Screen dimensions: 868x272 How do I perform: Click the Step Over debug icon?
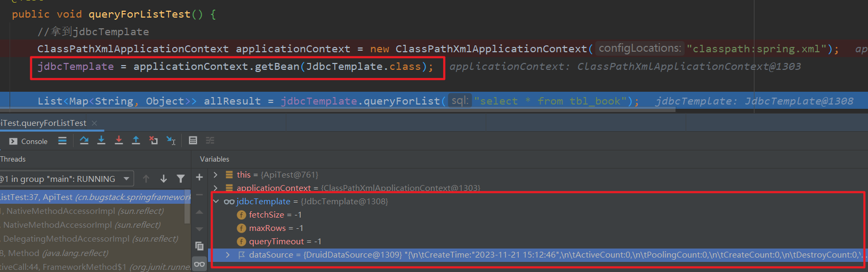pyautogui.click(x=84, y=140)
